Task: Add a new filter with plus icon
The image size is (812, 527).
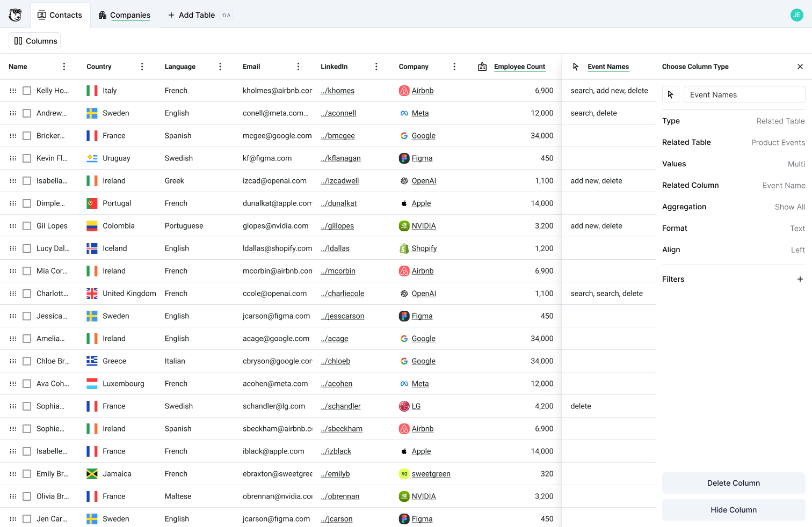Action: [x=800, y=279]
